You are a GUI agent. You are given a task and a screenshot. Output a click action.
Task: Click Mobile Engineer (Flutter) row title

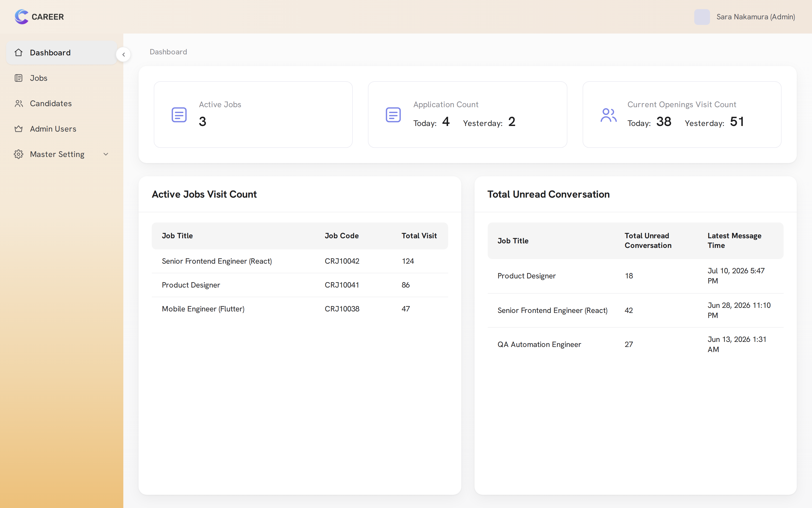[203, 309]
